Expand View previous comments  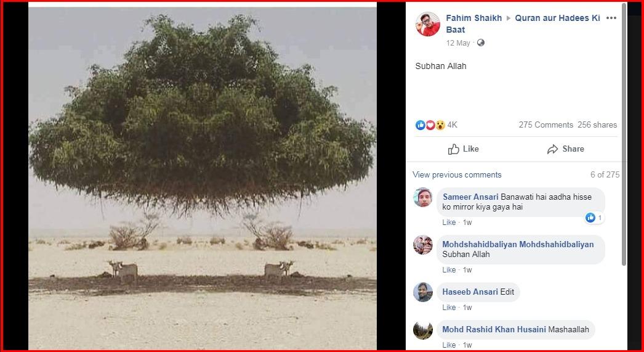pos(457,174)
